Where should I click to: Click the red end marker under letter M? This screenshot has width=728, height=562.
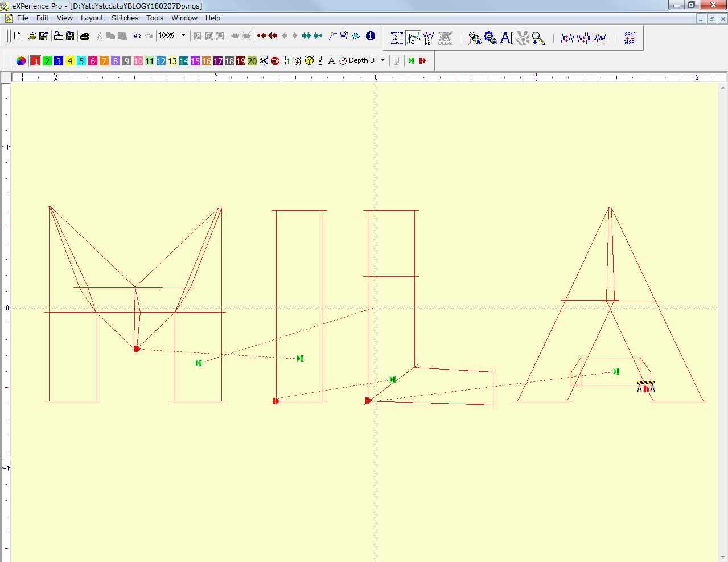[x=137, y=348]
